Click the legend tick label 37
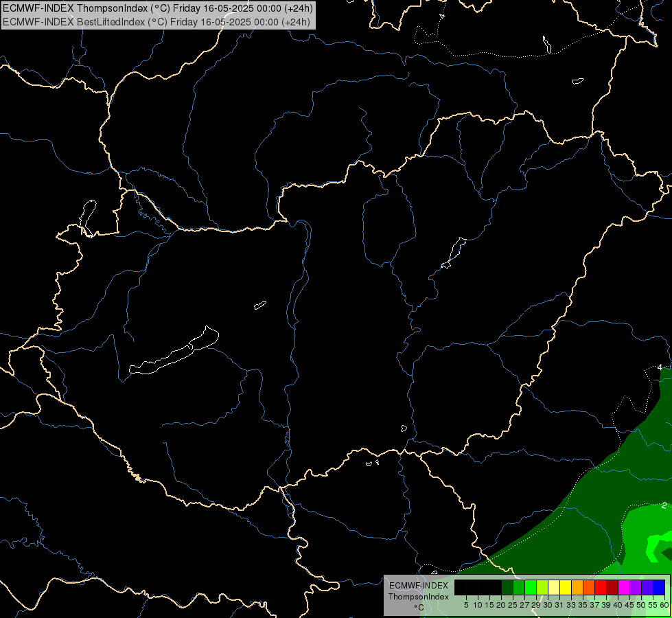672x618 pixels. click(x=594, y=605)
